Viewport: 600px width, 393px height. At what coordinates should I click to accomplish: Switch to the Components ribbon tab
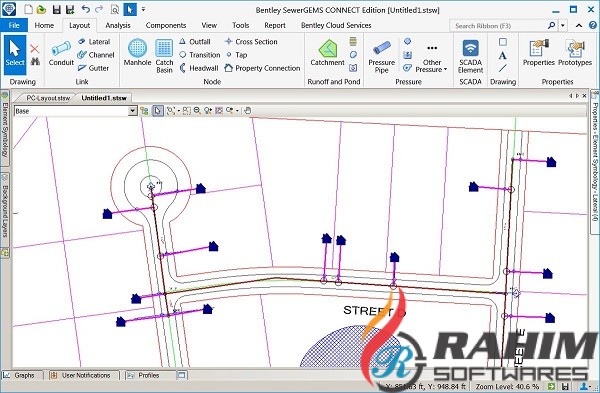166,25
